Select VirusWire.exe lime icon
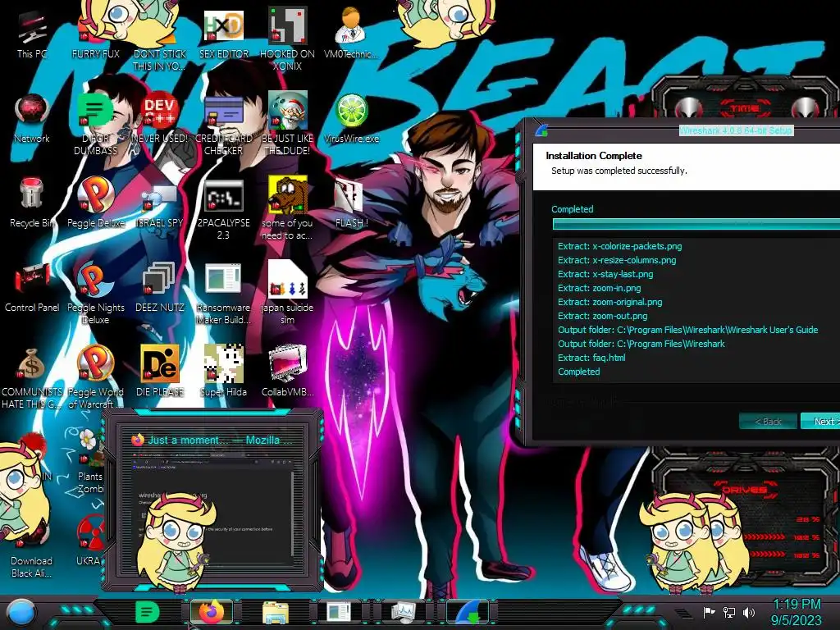840x630 pixels. coord(351,118)
